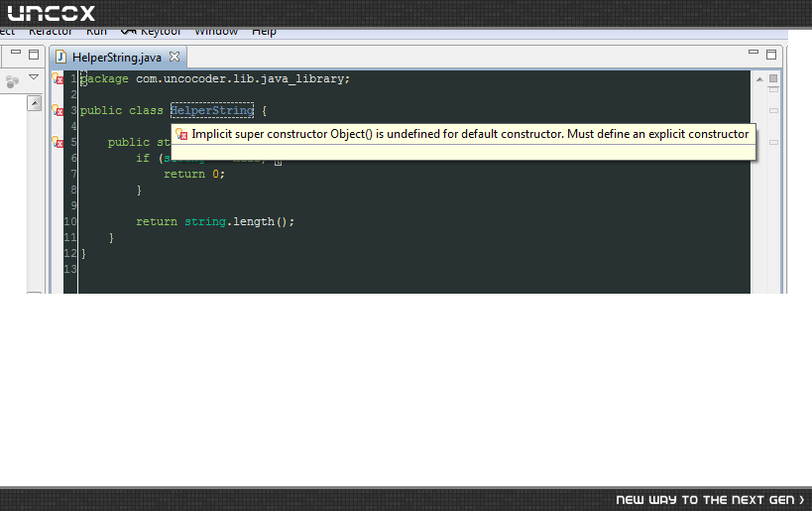This screenshot has height=511, width=812.
Task: Click overview ruler error summary square
Action: pos(773,78)
